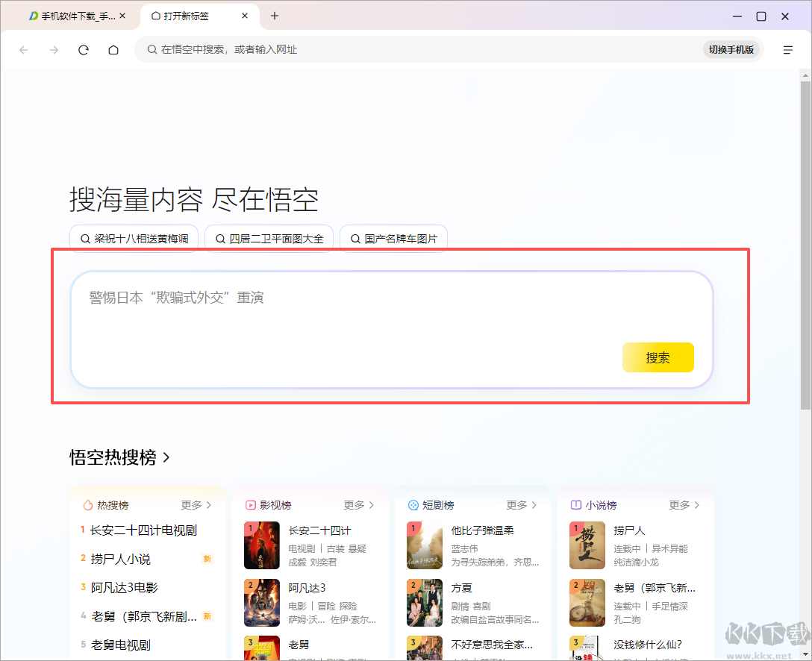Open 老舅 novel cover thumbnail
Screen dimensions: 812x661
click(x=587, y=603)
